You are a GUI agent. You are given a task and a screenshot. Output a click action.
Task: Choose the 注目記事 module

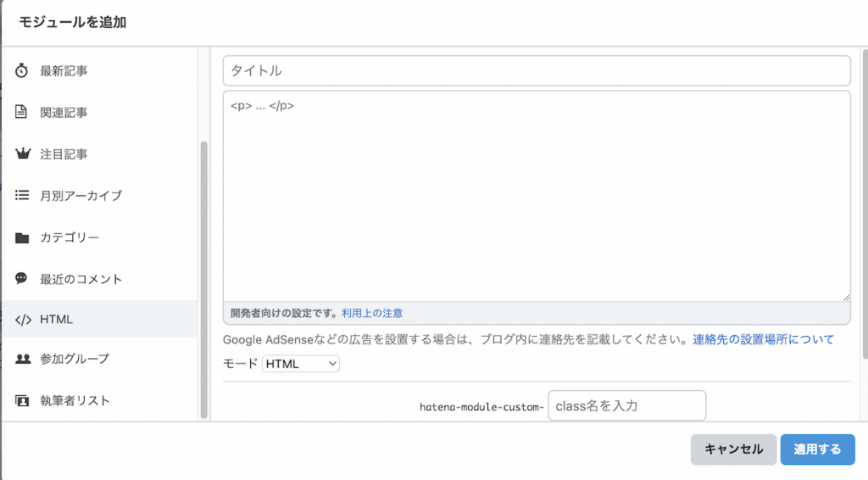pos(100,153)
